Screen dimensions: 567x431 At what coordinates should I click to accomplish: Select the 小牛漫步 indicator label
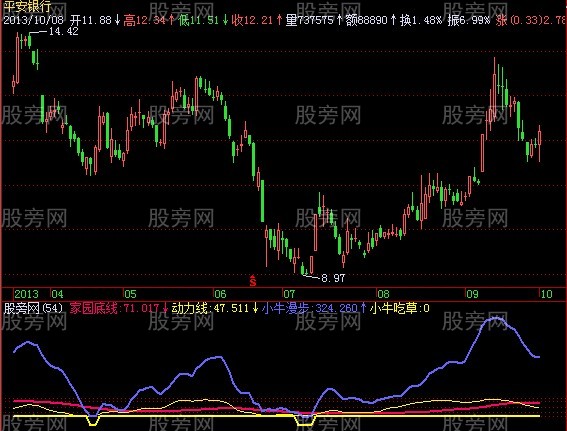click(x=286, y=308)
